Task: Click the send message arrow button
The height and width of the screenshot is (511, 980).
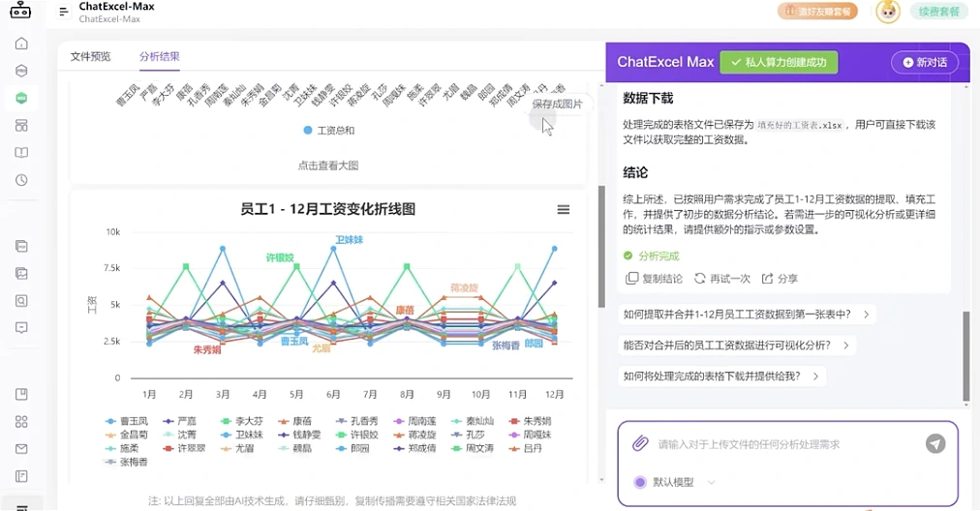Action: coord(935,443)
